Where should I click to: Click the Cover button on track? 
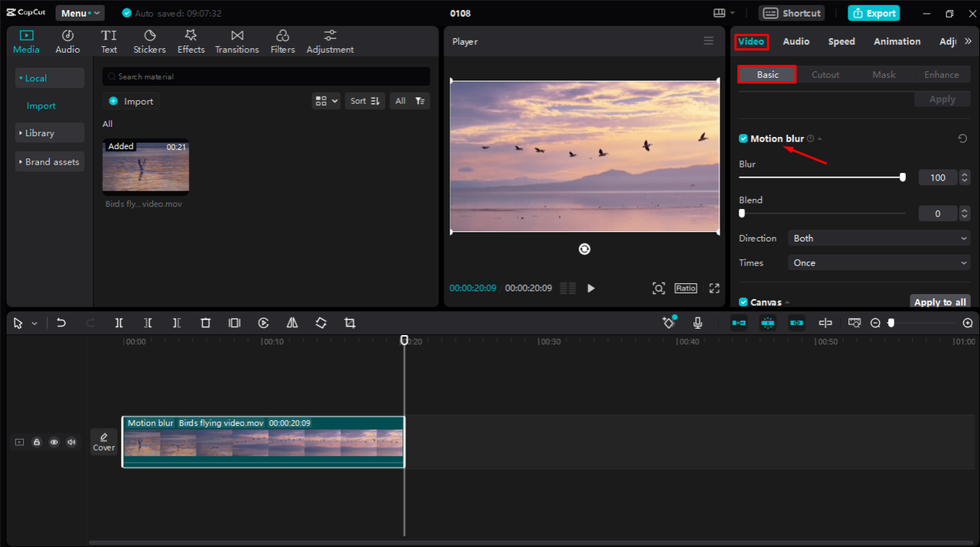point(104,442)
